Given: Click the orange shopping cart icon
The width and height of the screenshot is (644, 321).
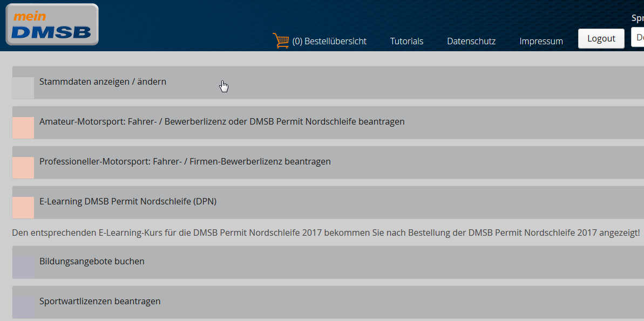Looking at the screenshot, I should point(281,40).
